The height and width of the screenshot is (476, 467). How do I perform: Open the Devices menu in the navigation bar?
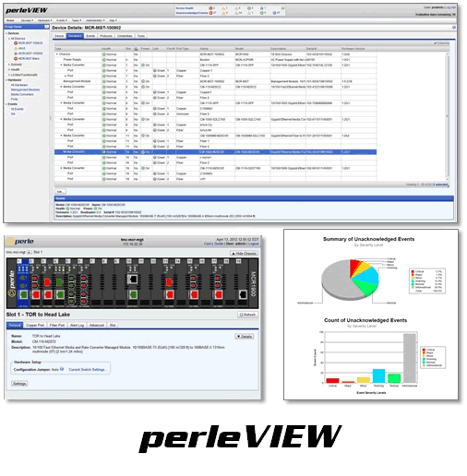(28, 20)
